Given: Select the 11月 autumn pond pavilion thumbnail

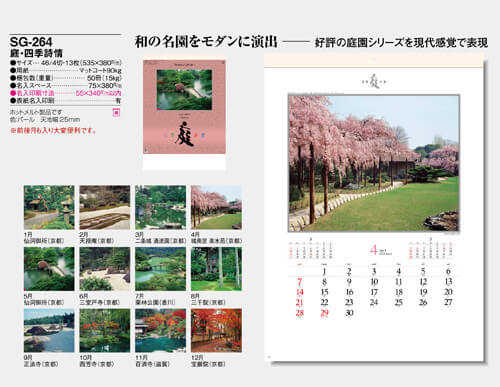Looking at the screenshot, I should (160, 330).
